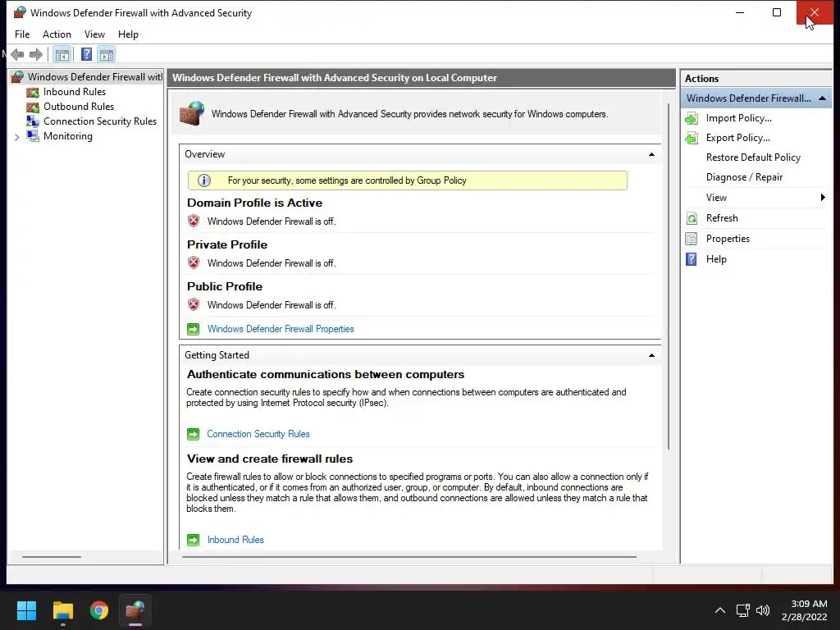840x630 pixels.
Task: Click Help in the Actions pane
Action: (716, 259)
